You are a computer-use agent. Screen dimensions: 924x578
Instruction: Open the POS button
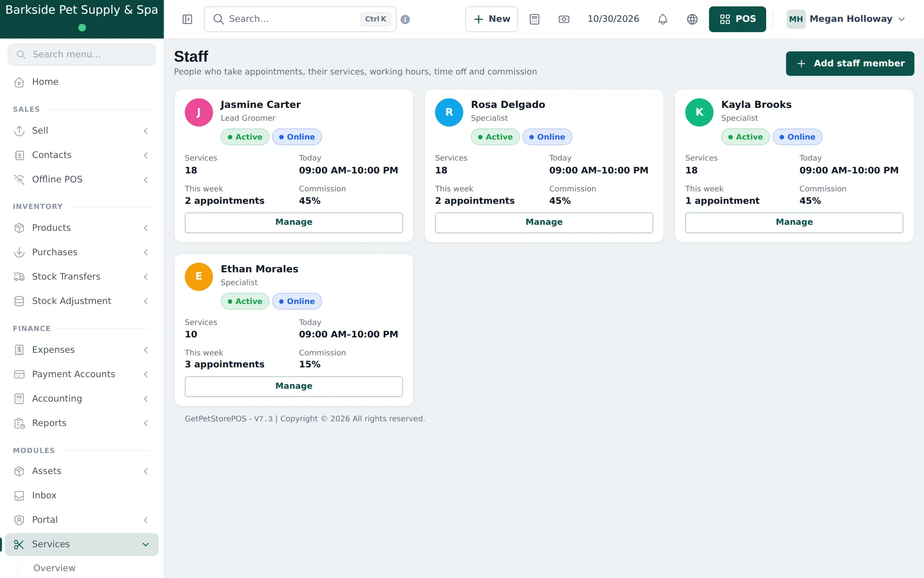point(737,19)
